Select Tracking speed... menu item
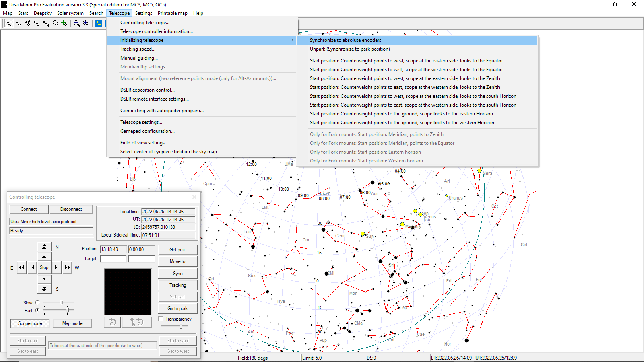644x362 pixels. (x=202, y=49)
